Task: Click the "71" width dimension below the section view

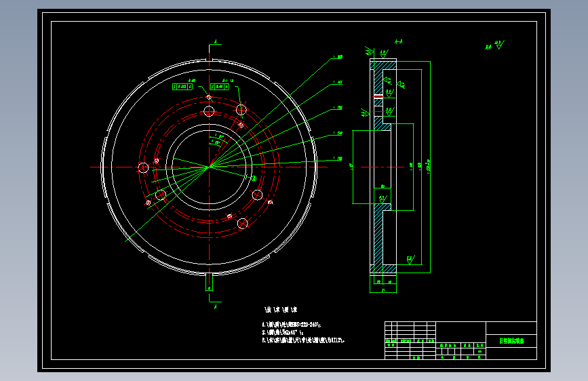Action: coord(383,290)
